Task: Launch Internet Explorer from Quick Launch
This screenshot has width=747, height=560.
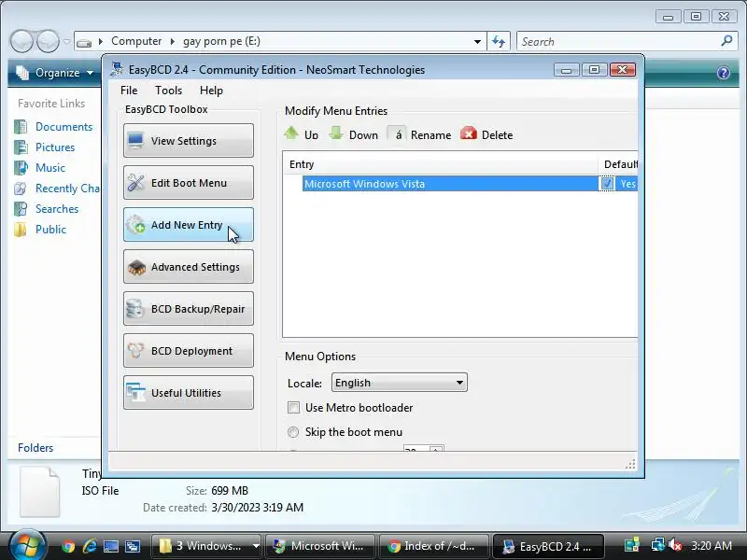Action: (90, 546)
